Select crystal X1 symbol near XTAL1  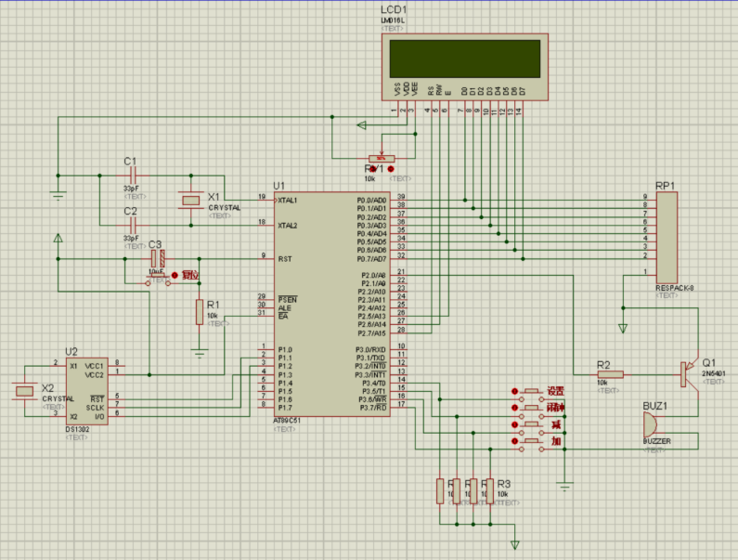(x=190, y=201)
